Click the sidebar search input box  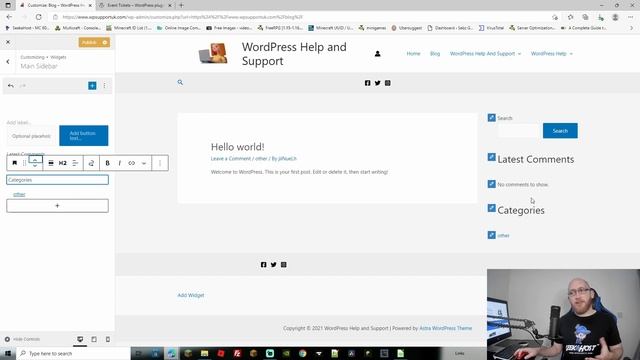tap(520, 131)
